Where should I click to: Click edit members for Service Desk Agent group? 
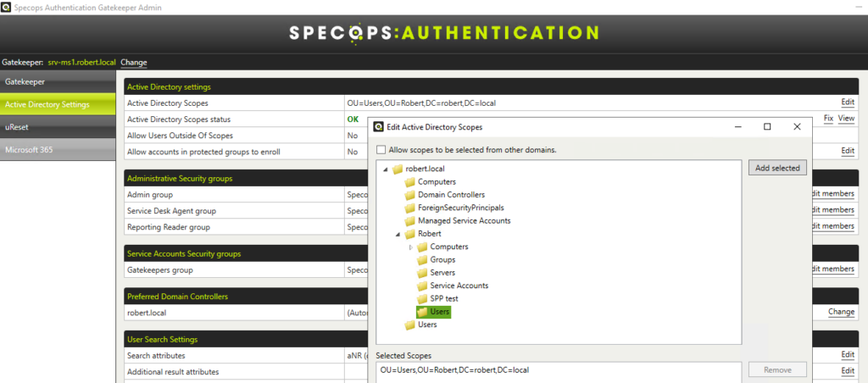point(834,210)
